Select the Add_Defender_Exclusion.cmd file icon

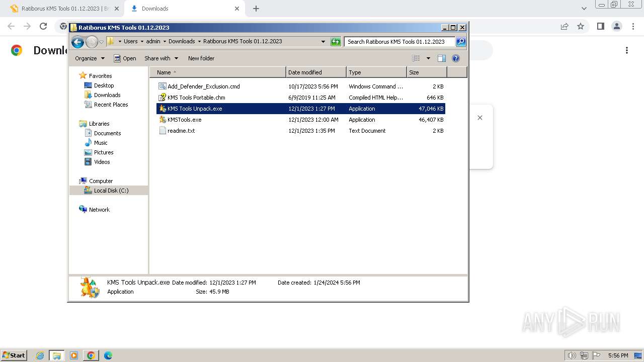coord(162,86)
